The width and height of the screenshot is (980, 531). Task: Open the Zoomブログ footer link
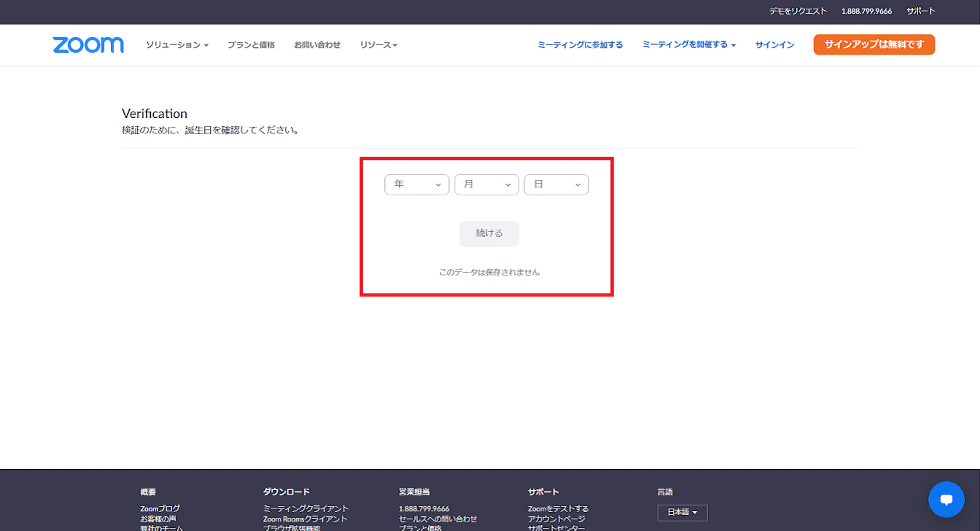[x=160, y=508]
